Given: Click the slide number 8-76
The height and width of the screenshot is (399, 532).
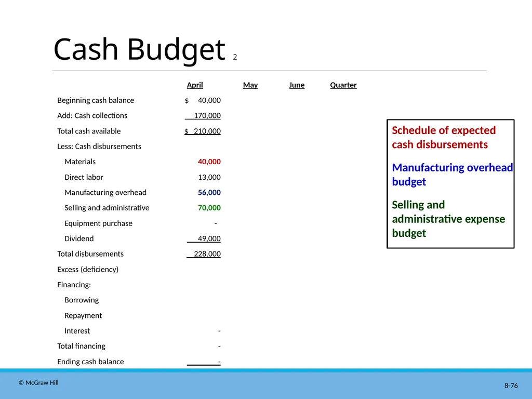Looking at the screenshot, I should pyautogui.click(x=511, y=386).
